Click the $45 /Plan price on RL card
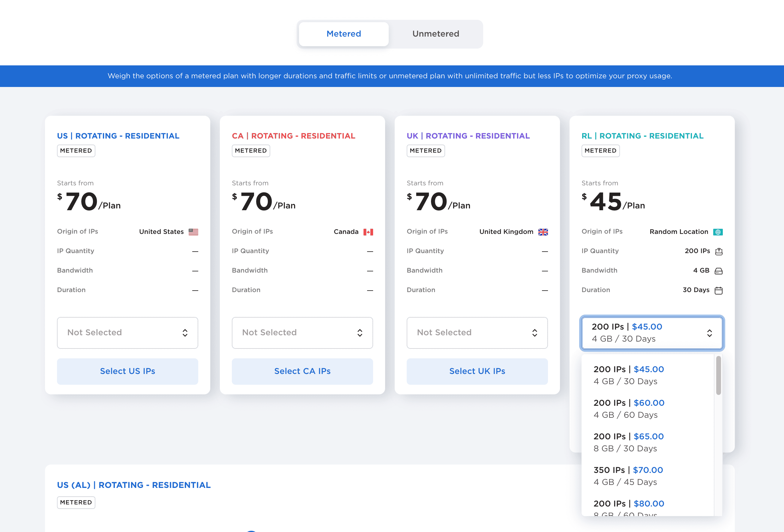This screenshot has width=784, height=532. coord(613,202)
